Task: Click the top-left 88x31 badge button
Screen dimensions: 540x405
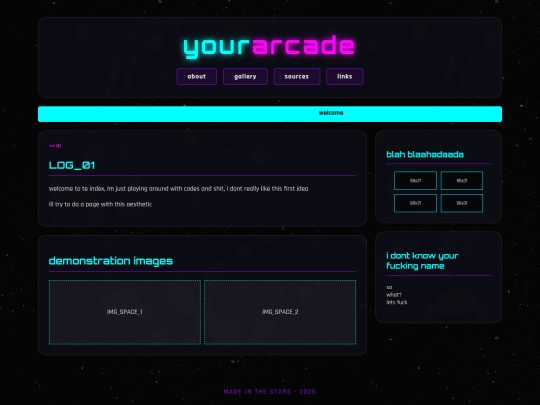Action: coord(415,180)
